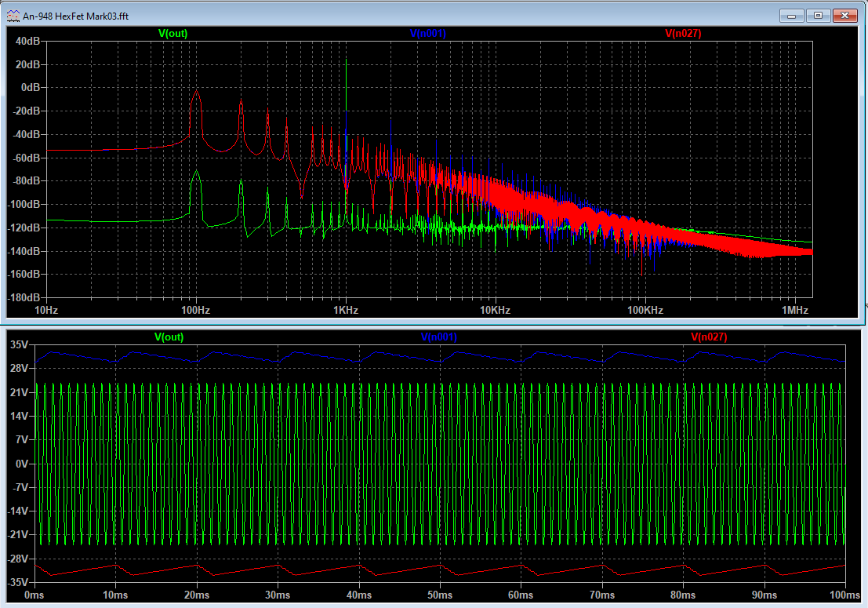Click the 0V label on waveform vertical axis
Screen dimensions: 868x608
click(21, 464)
